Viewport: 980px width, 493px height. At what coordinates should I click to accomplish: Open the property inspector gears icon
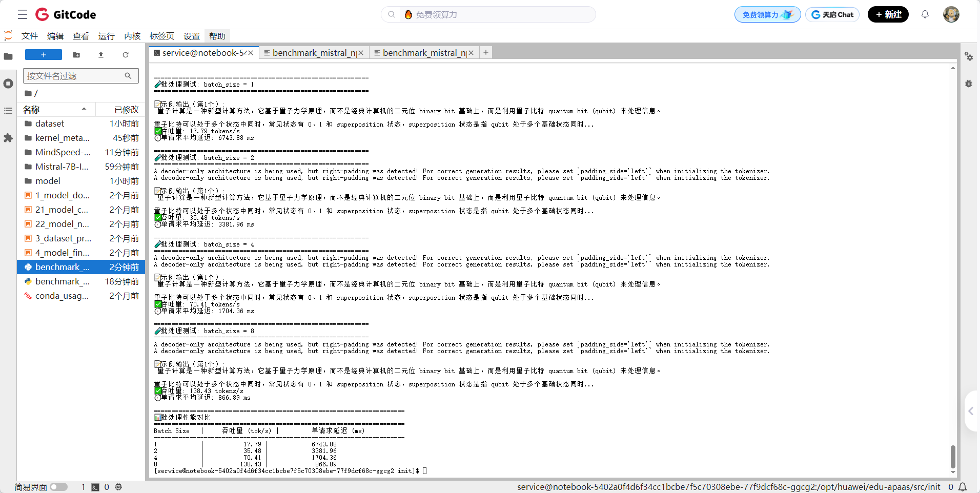[969, 56]
